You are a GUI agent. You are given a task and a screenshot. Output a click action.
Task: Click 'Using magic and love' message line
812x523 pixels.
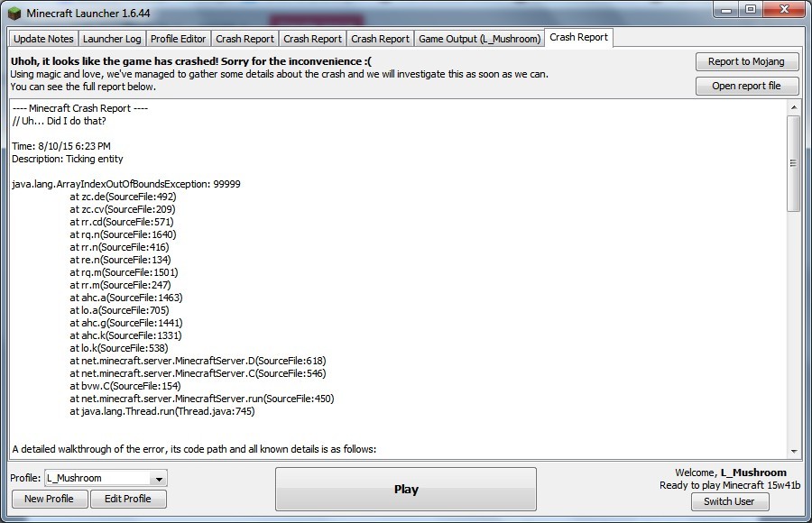coord(280,74)
